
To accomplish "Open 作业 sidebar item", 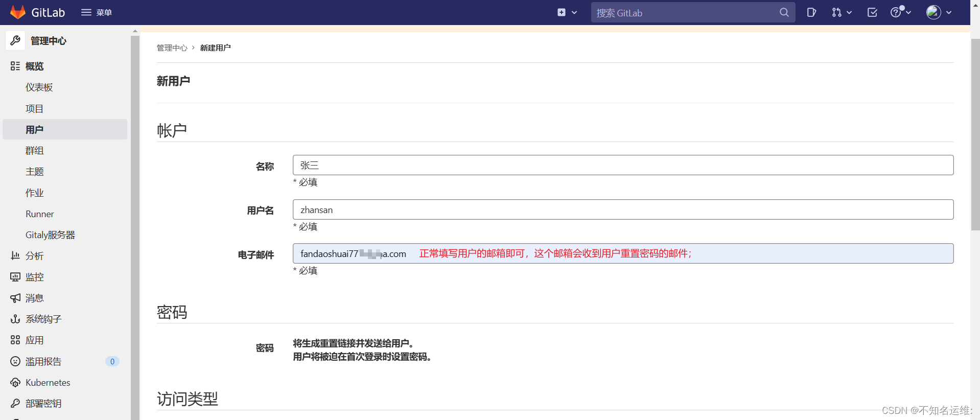I will click(35, 193).
